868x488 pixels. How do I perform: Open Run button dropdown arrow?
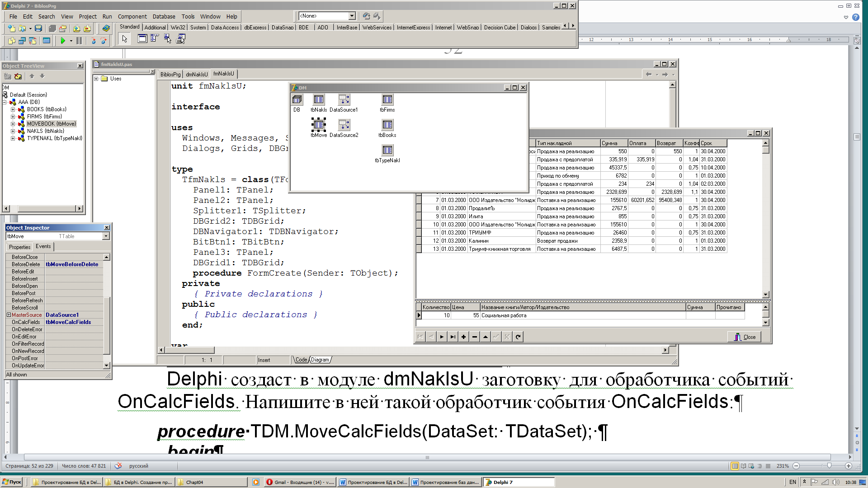click(x=71, y=41)
